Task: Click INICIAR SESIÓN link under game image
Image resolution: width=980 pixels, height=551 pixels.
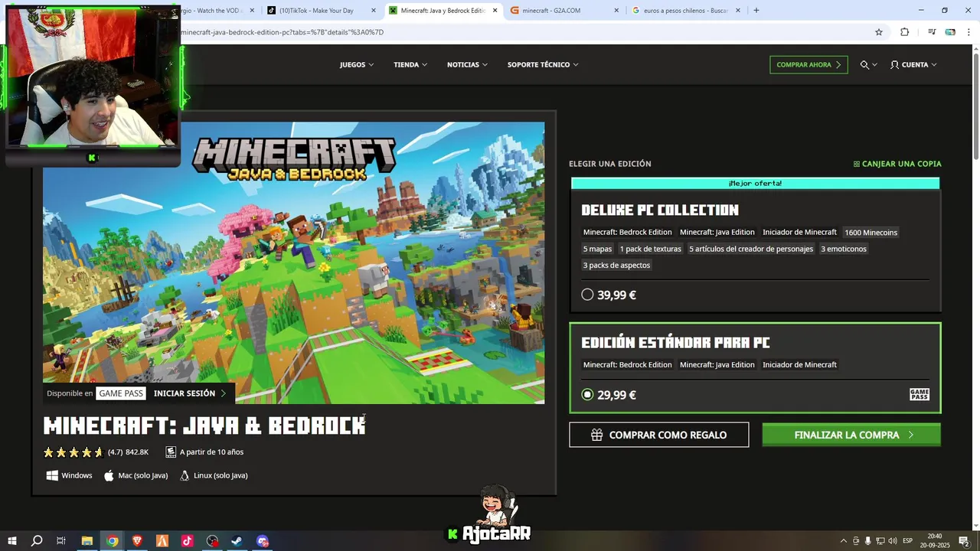Action: tap(190, 393)
